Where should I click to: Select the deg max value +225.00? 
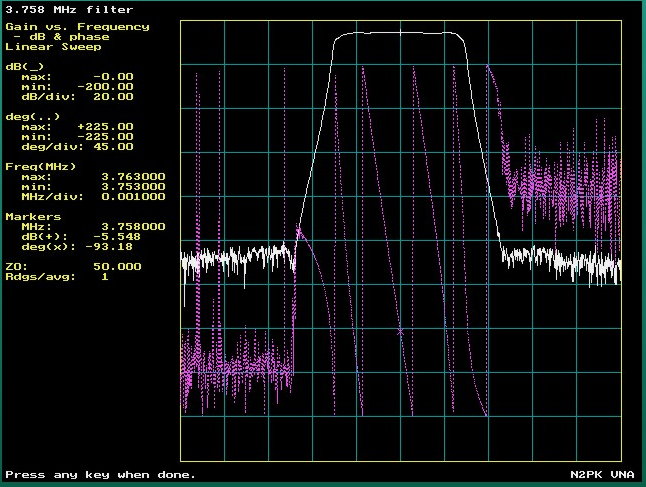coord(108,126)
